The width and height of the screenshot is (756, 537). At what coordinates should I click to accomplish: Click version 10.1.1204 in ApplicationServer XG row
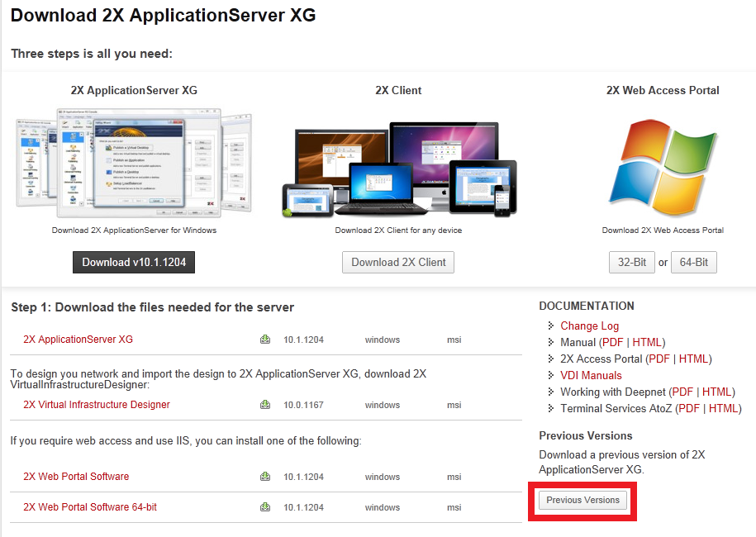pos(303,340)
